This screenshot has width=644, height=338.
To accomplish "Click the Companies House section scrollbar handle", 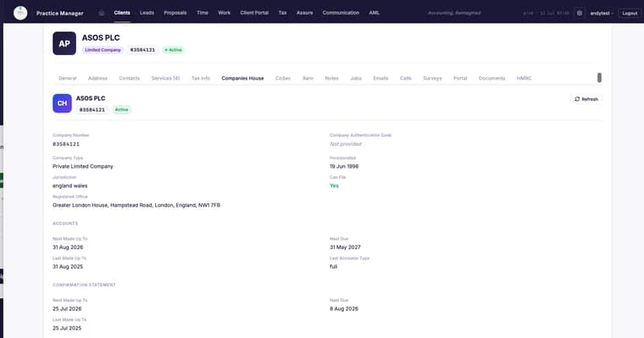I will (x=599, y=78).
